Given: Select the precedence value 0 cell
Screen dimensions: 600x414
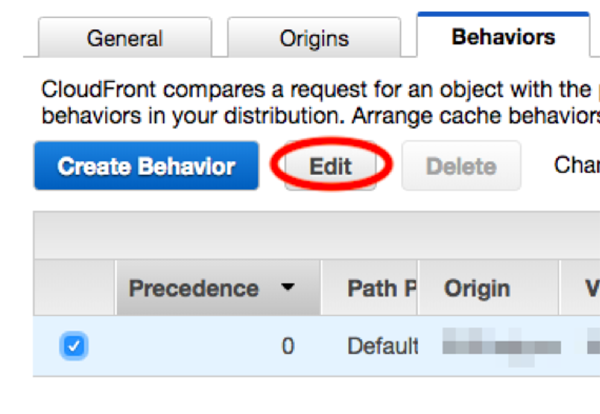Looking at the screenshot, I should [x=287, y=347].
